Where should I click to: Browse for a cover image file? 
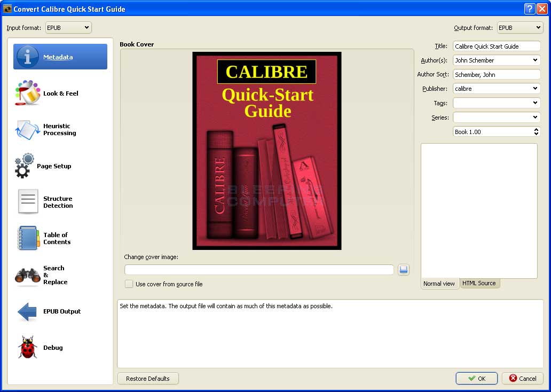(404, 270)
